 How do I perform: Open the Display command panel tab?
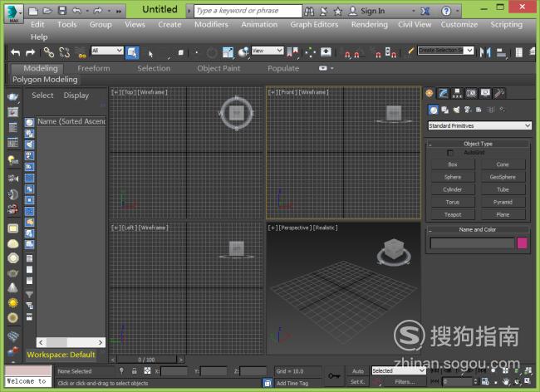click(x=485, y=93)
